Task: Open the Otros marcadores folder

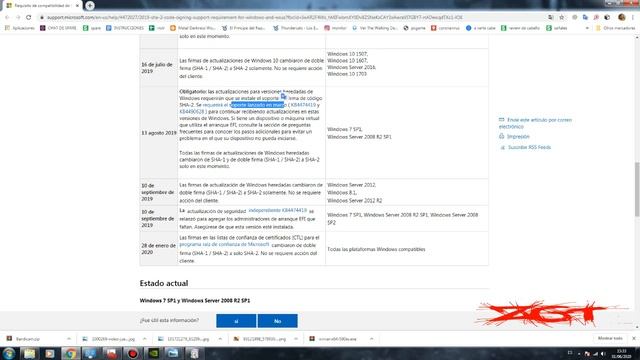Action: point(616,28)
